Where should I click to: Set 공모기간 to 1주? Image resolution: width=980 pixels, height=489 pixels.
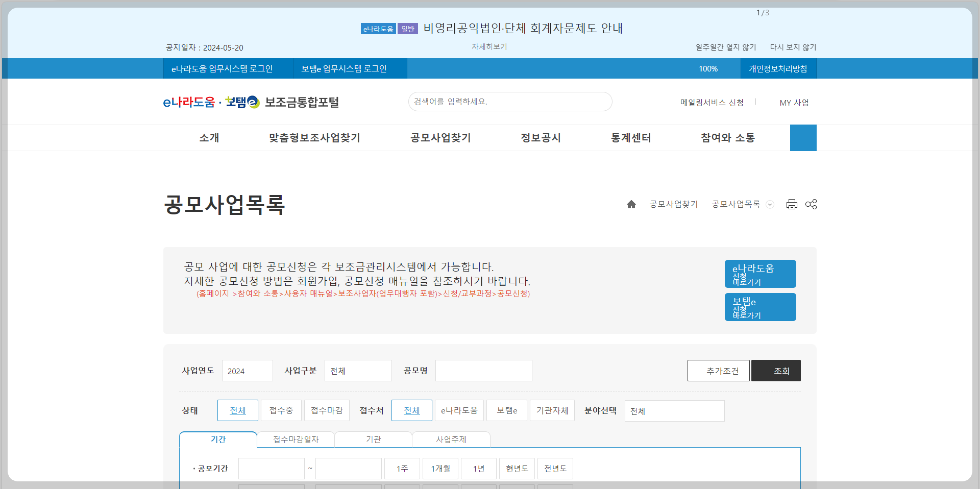[402, 469]
